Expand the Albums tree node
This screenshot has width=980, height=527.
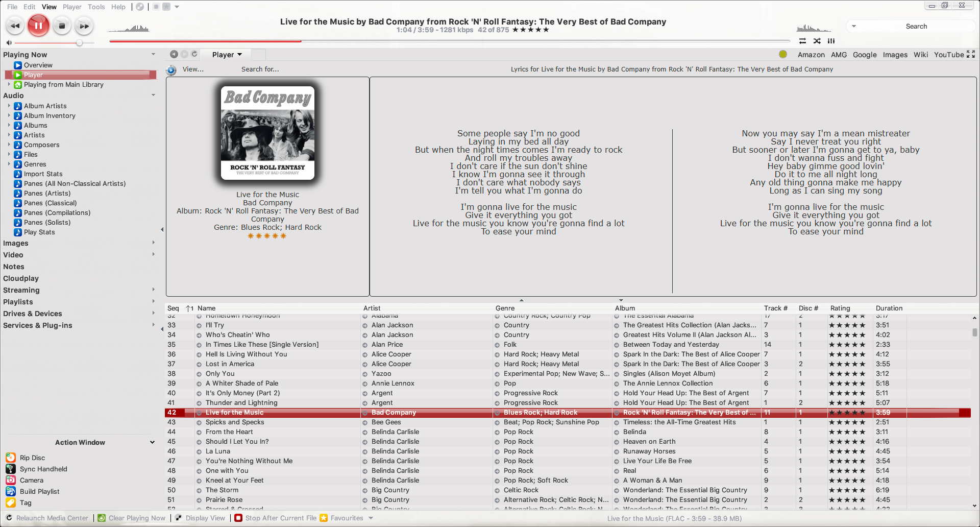tap(9, 125)
